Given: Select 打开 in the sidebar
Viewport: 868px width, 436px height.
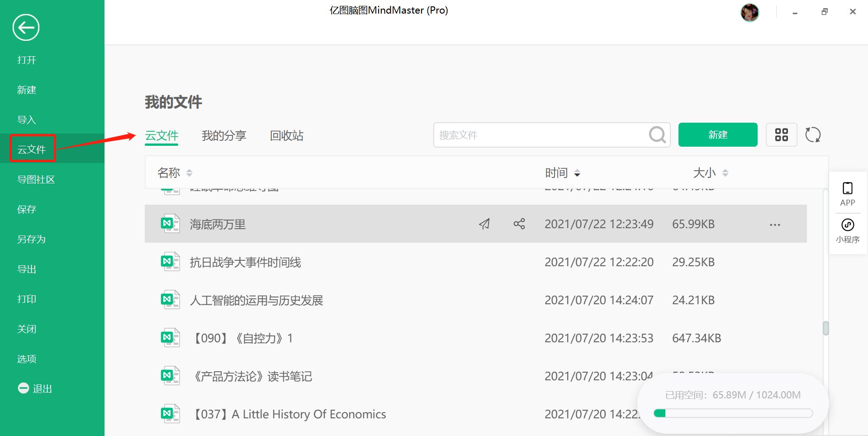Looking at the screenshot, I should [27, 60].
